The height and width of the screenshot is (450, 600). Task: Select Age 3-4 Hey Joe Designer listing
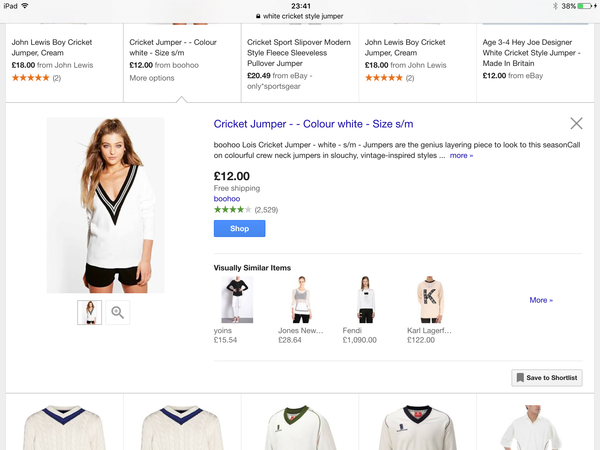(x=536, y=59)
